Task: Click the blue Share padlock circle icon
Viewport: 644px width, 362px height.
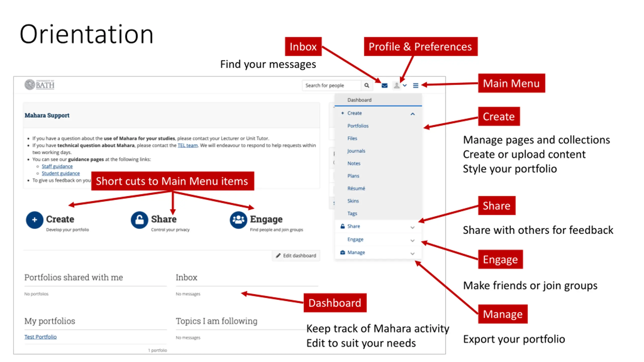Action: point(139,220)
